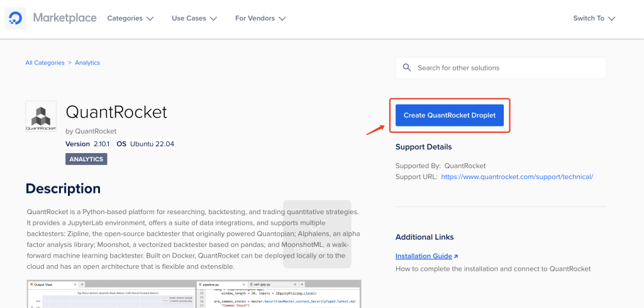Expand the Use Cases dropdown

coord(194,18)
